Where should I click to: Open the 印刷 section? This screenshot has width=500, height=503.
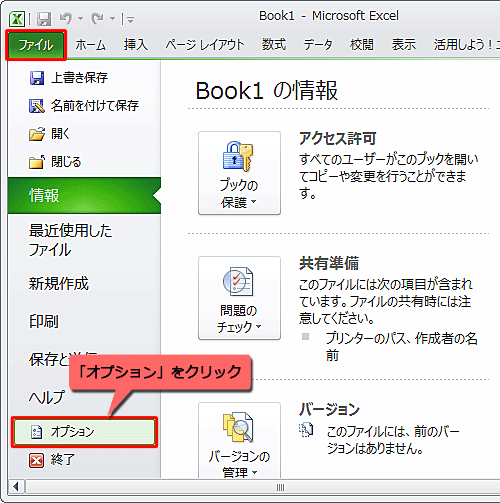(44, 322)
